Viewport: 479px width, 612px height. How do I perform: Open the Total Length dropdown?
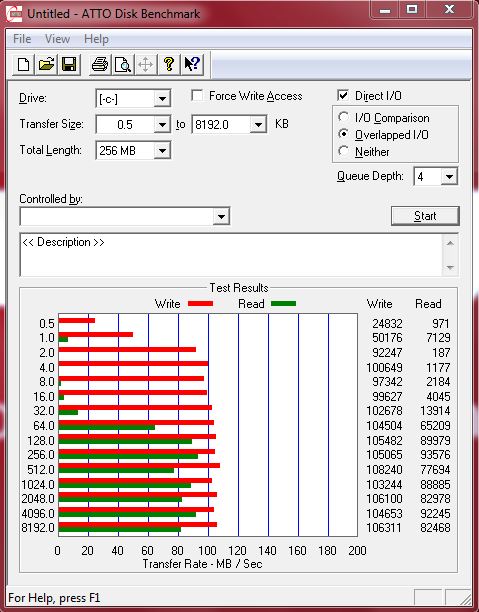(x=162, y=151)
